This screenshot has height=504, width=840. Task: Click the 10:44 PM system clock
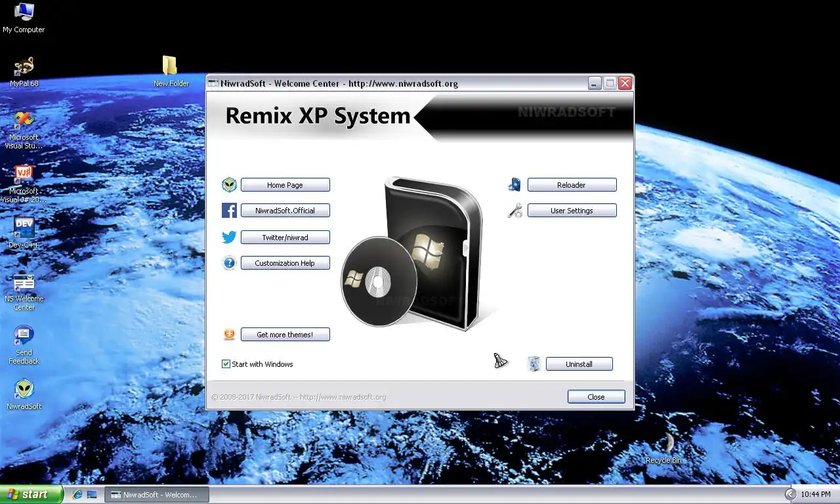point(815,494)
